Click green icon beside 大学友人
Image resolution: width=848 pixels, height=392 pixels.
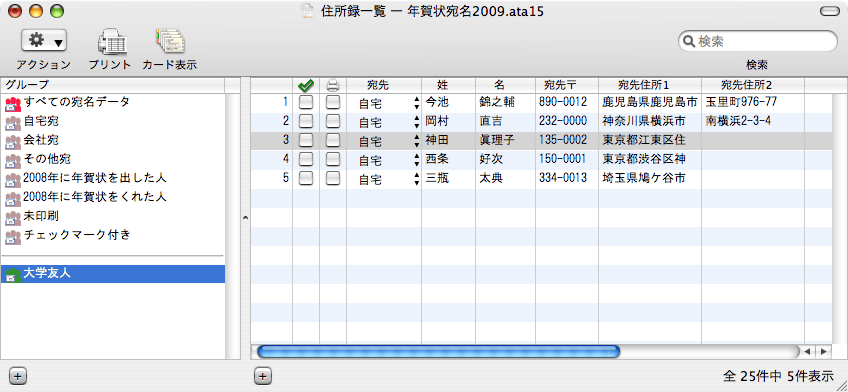12,275
